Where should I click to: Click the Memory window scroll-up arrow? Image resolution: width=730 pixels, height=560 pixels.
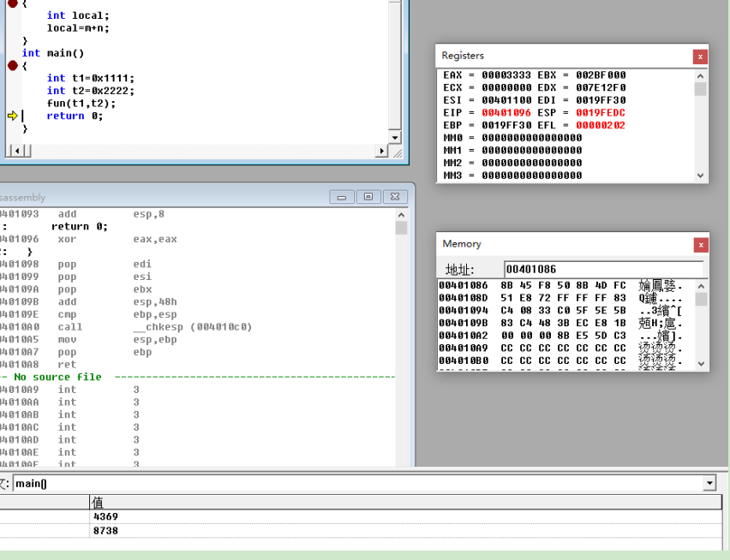pos(701,286)
